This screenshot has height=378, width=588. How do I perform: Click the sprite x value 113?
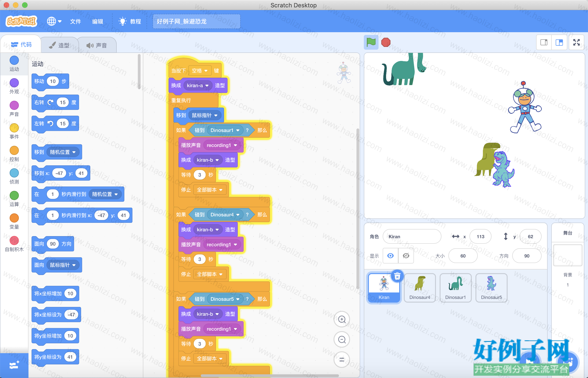(480, 237)
